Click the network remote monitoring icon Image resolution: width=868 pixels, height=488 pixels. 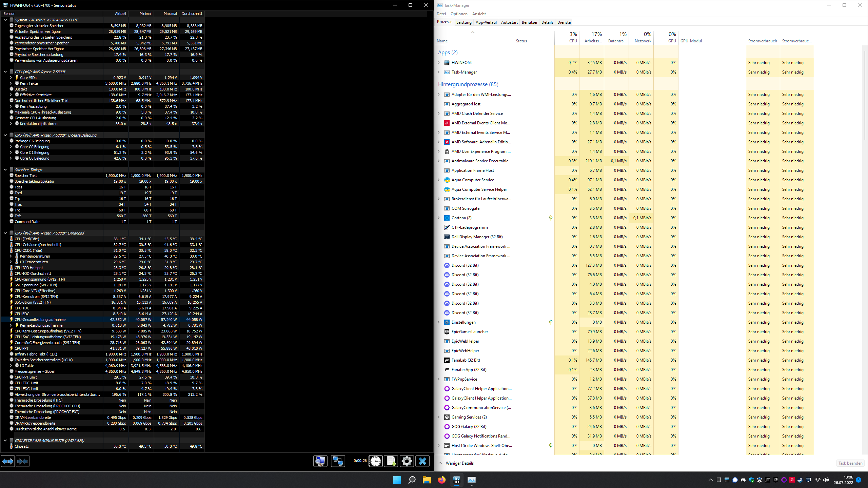pyautogui.click(x=338, y=461)
